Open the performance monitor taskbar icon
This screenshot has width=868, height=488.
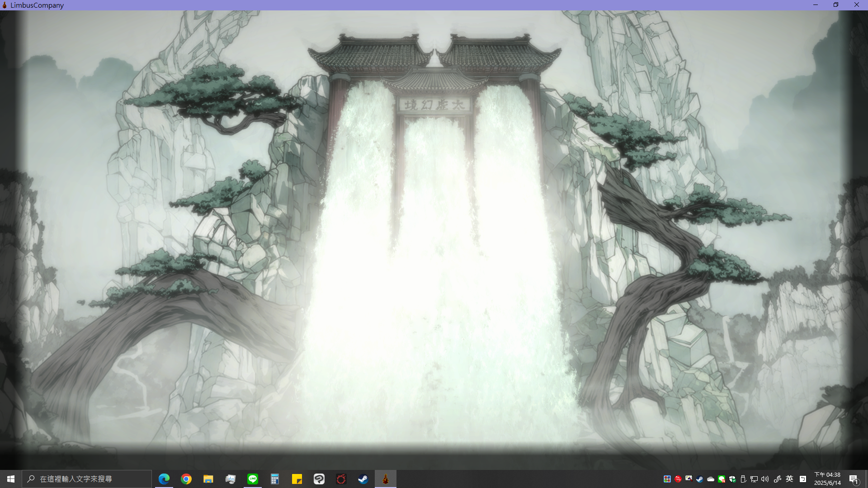coord(231,479)
